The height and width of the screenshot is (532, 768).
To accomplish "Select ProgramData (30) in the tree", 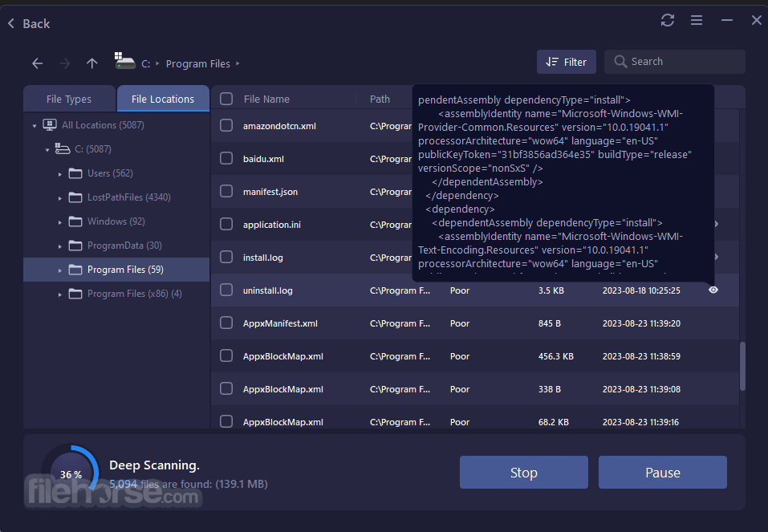I will pos(124,246).
